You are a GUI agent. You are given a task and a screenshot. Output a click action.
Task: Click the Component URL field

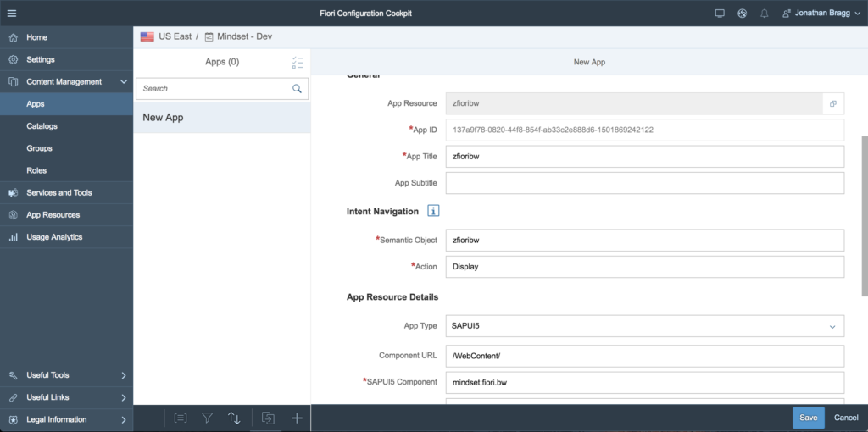point(645,357)
